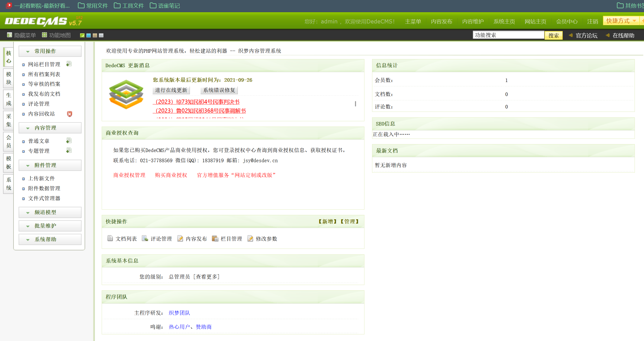
Task: Click 【新增】 in 快捷操作 header
Action: pyautogui.click(x=327, y=222)
